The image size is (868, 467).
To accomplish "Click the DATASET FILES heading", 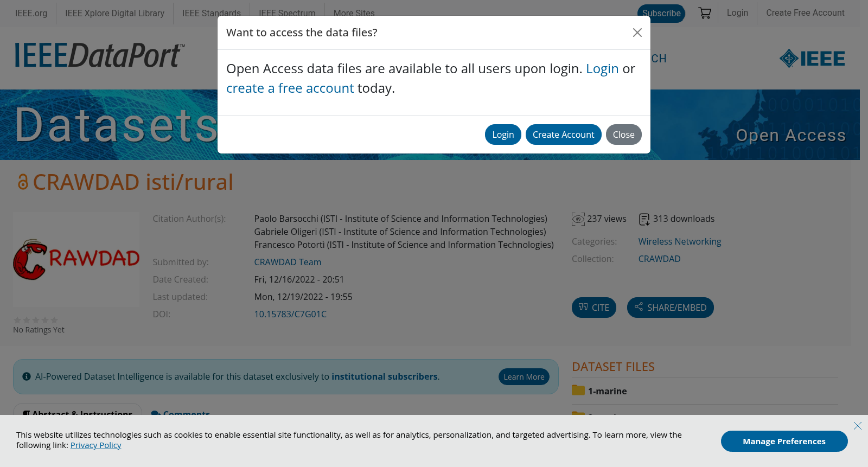I will [613, 367].
